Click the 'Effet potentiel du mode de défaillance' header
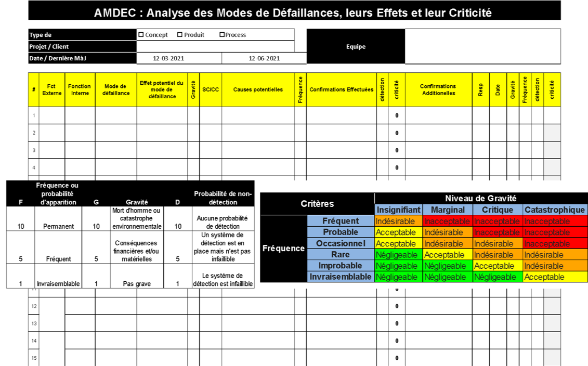588x366 pixels. tap(162, 89)
